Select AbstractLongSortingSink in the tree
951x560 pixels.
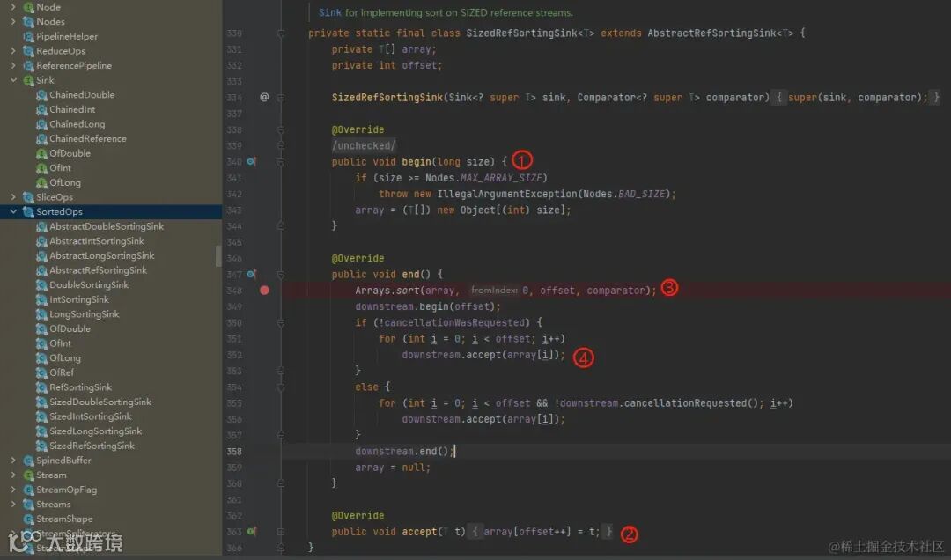click(102, 256)
